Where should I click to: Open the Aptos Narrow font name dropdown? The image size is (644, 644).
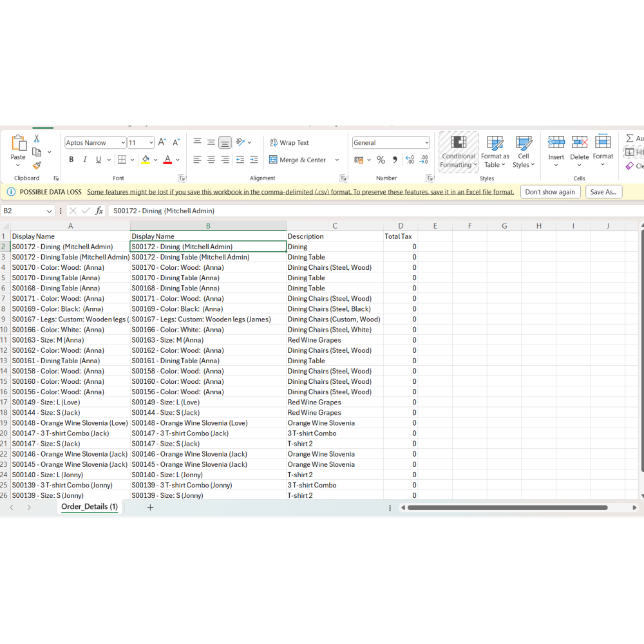122,143
